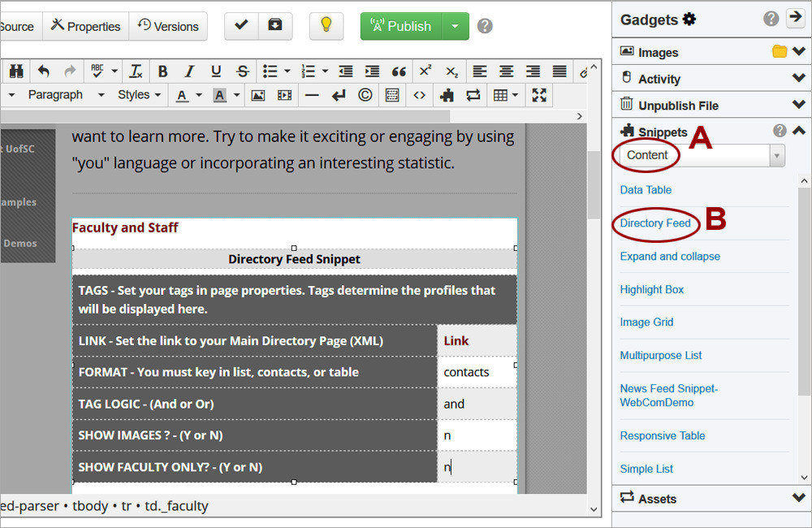
Task: Select the Responsive Table snippet
Action: [x=663, y=436]
